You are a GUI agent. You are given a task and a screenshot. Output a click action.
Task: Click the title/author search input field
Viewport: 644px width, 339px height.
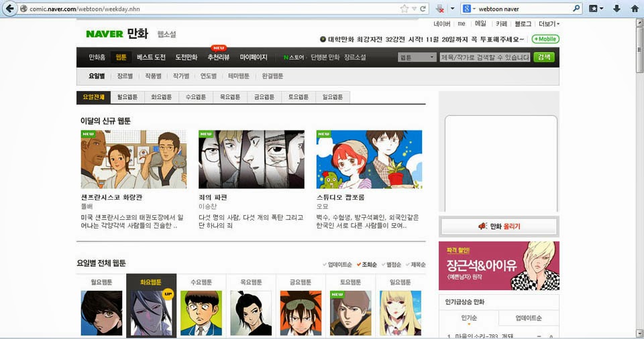(x=485, y=58)
